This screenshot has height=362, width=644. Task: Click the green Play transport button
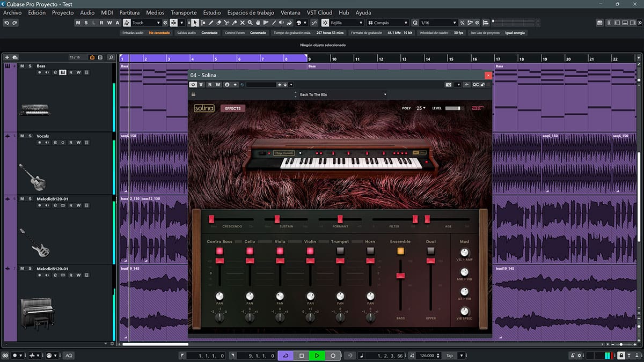point(317,356)
